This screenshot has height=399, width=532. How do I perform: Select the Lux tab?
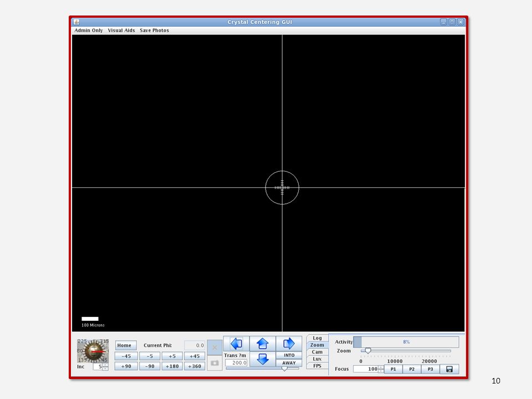pos(317,359)
